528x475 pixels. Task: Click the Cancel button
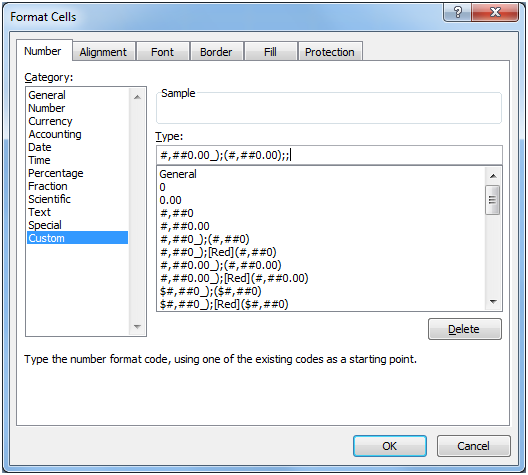tap(474, 446)
